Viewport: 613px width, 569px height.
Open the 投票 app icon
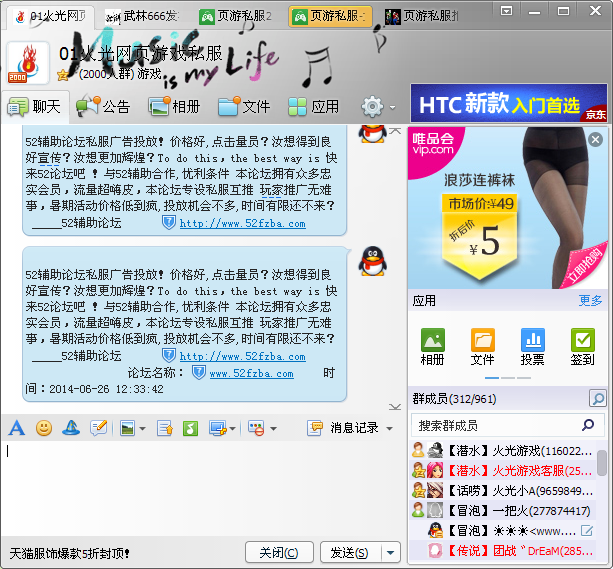coord(532,346)
